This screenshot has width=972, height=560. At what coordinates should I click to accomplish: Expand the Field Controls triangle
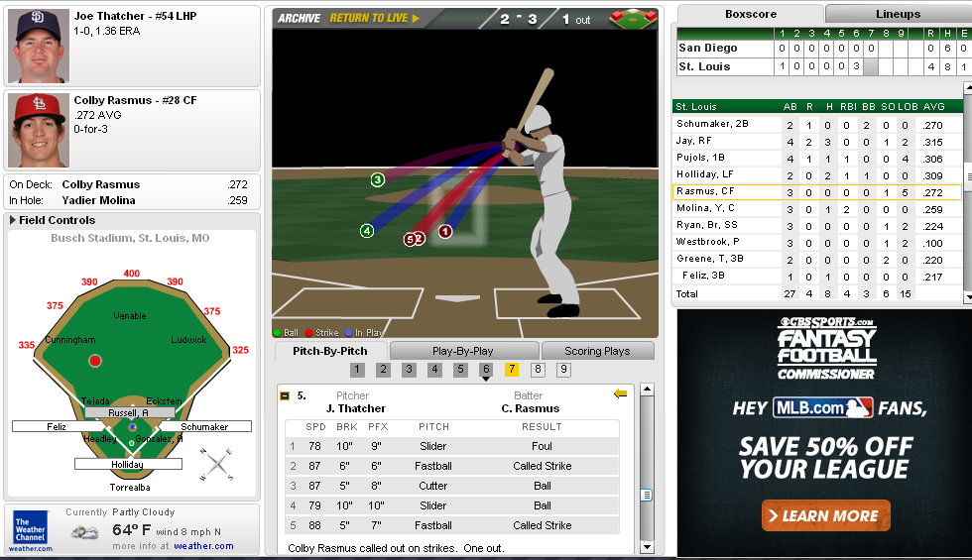pos(12,220)
